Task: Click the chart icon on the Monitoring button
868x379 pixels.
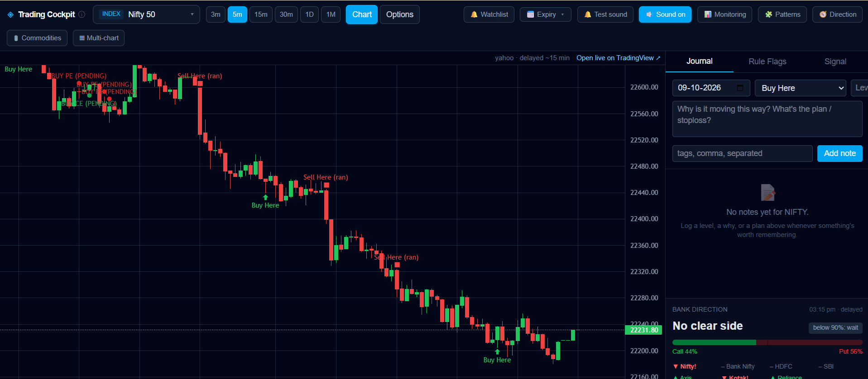Action: (708, 14)
